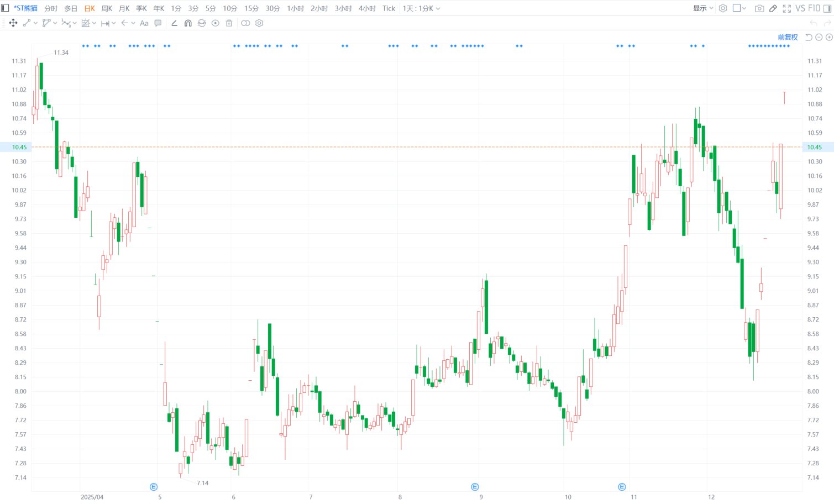The width and height of the screenshot is (834, 504).
Task: Select the 2小时 interval
Action: [x=319, y=8]
